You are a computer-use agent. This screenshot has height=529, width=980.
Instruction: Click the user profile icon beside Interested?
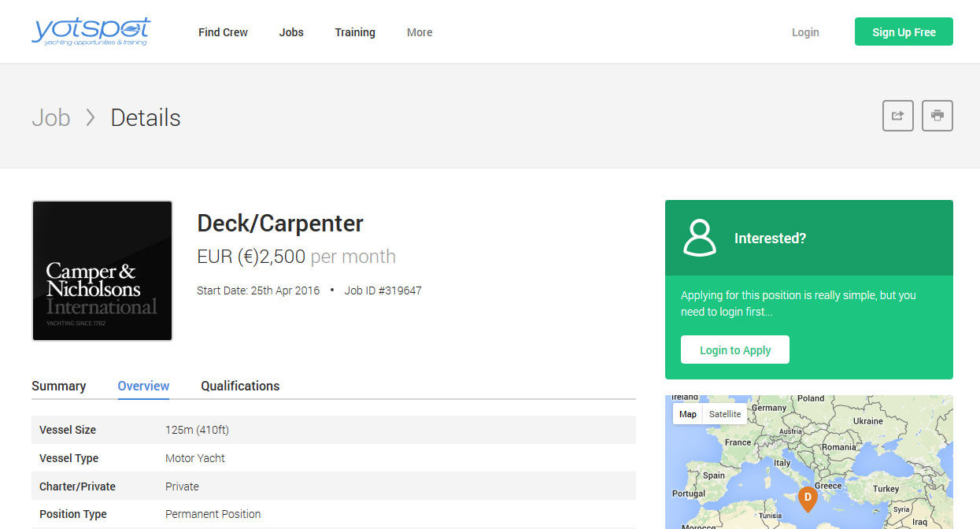tap(700, 238)
